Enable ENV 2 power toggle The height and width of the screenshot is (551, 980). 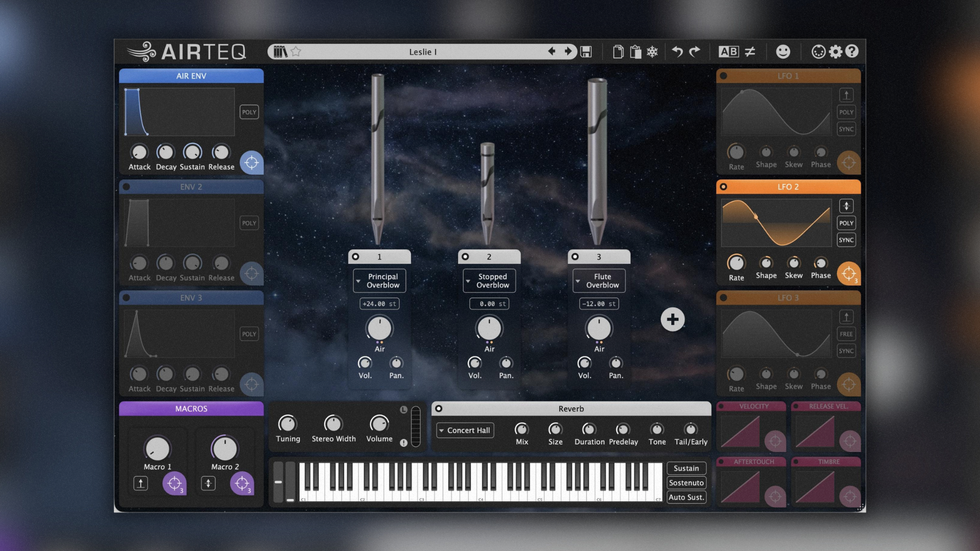coord(127,187)
